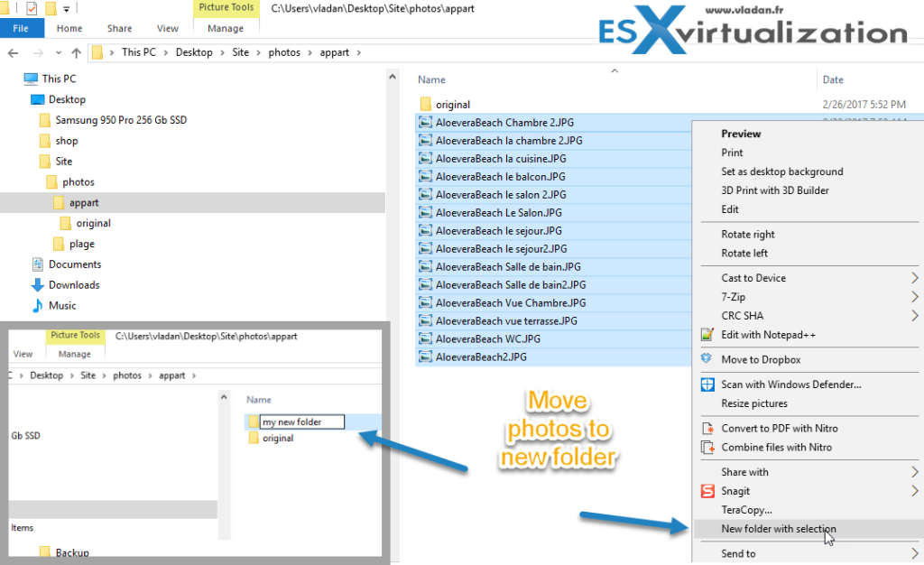Viewport: 924px width, 565px height.
Task: Select the original folder in the file list
Action: point(453,105)
